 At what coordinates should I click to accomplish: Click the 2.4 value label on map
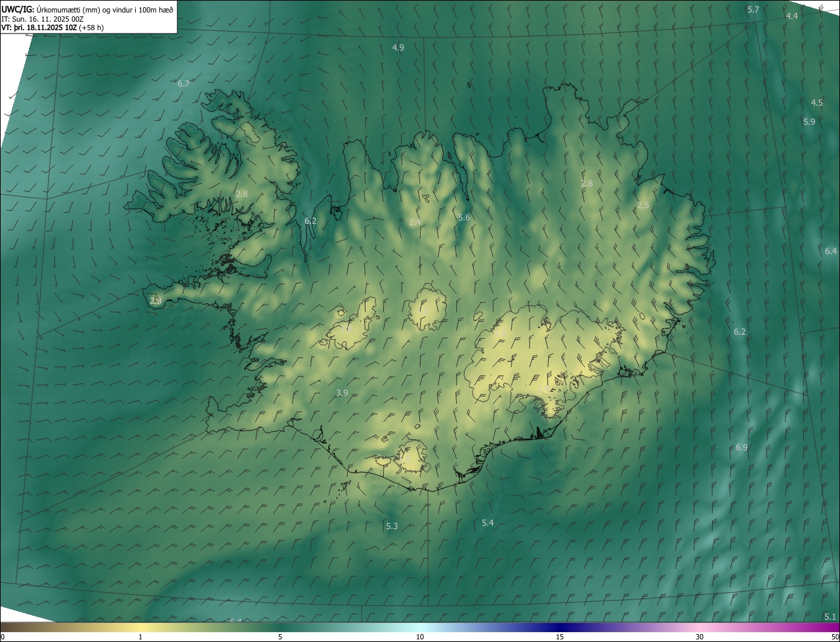[x=415, y=223]
